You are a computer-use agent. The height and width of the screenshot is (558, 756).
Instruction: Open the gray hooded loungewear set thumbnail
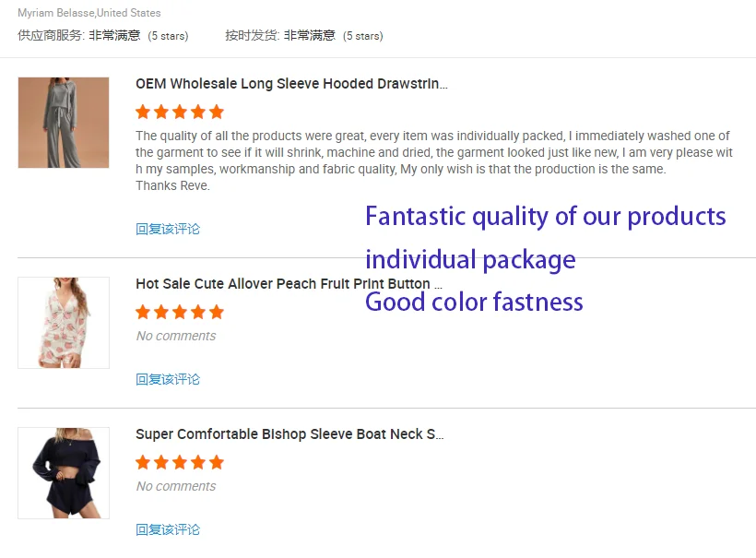tap(64, 123)
